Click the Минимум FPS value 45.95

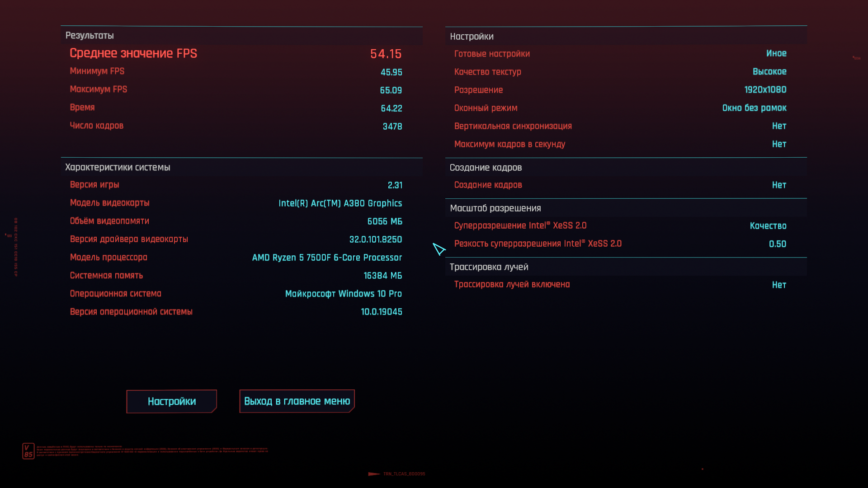pyautogui.click(x=391, y=72)
